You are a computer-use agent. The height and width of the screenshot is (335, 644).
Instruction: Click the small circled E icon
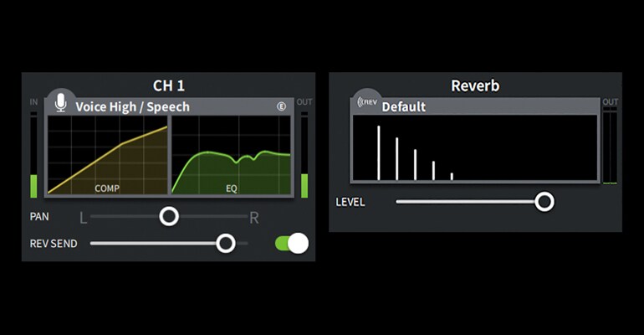pos(282,106)
